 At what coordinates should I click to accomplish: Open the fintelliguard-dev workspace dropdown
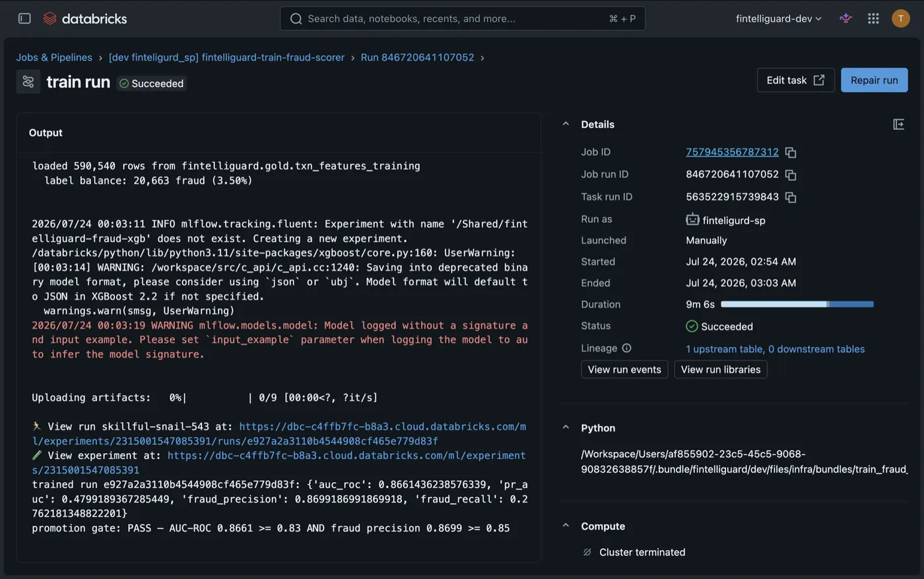[779, 18]
